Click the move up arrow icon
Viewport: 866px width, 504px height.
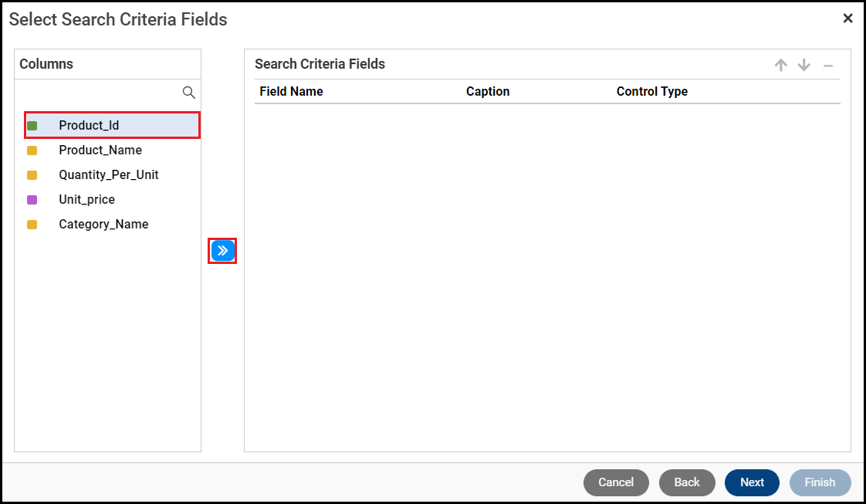click(x=780, y=66)
